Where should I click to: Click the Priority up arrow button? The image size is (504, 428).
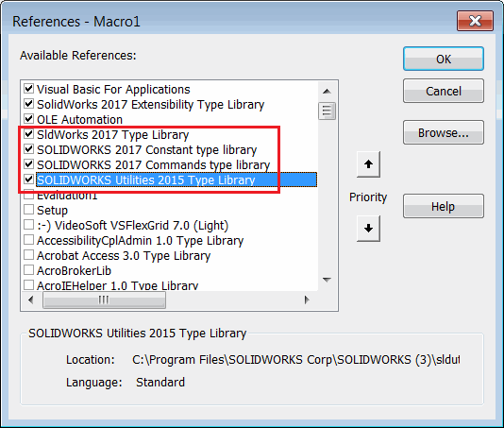pos(368,164)
